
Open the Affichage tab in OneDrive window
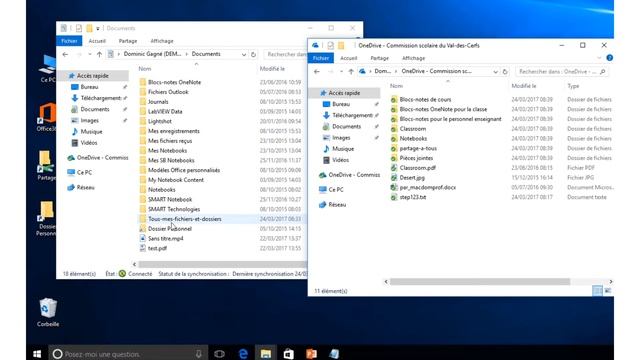coord(413,58)
